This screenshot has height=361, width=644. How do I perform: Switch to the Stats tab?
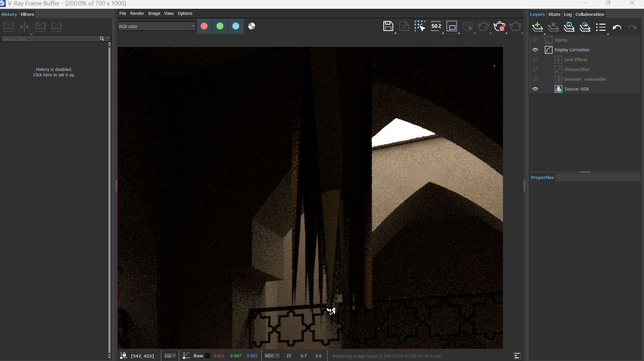coord(554,14)
